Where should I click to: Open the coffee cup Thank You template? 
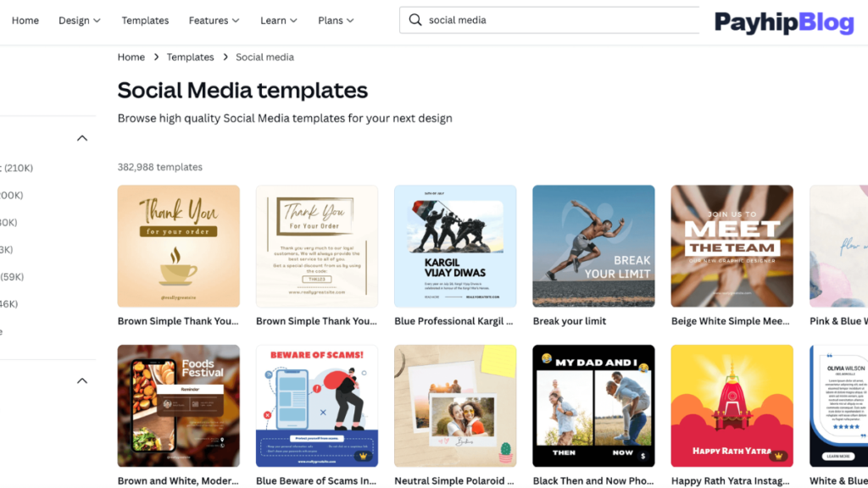[x=178, y=247]
